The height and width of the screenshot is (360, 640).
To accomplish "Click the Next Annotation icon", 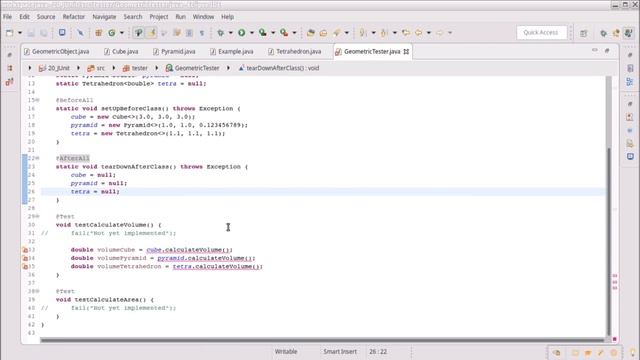I will pos(362,33).
